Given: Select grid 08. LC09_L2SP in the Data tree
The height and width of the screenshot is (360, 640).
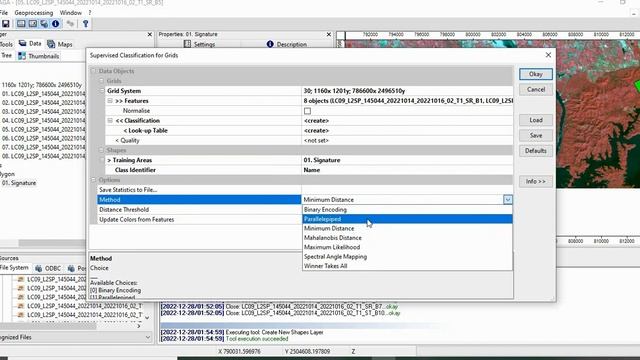Looking at the screenshot, I should (x=43, y=156).
